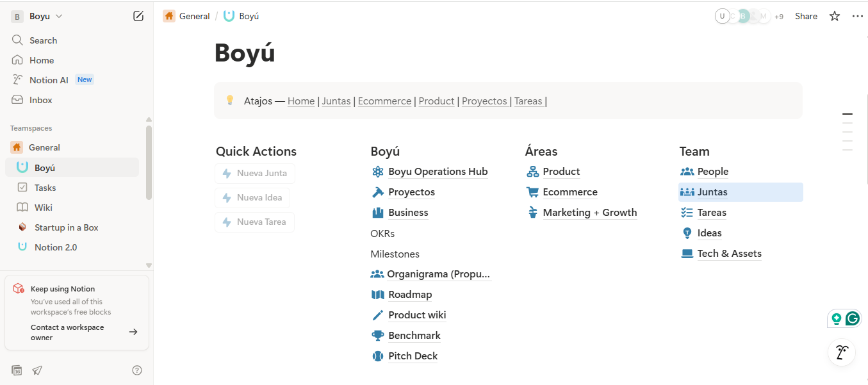Open the three-dot page options menu

(x=858, y=16)
